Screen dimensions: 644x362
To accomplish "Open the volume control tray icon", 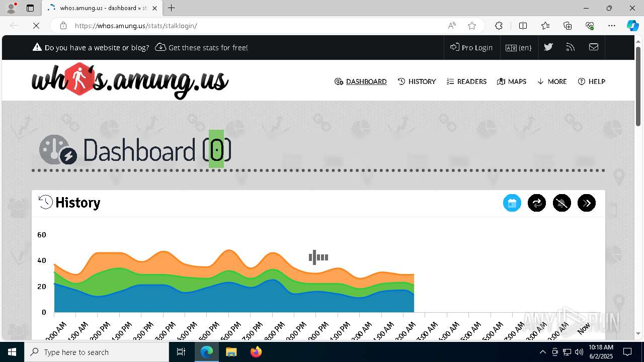I will pos(579,352).
